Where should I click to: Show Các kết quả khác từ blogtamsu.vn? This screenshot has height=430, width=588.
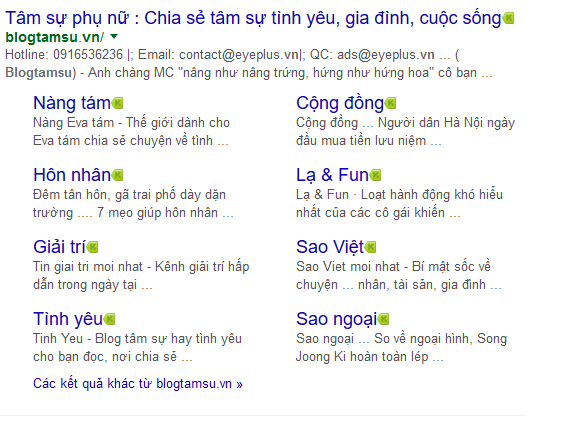click(138, 384)
